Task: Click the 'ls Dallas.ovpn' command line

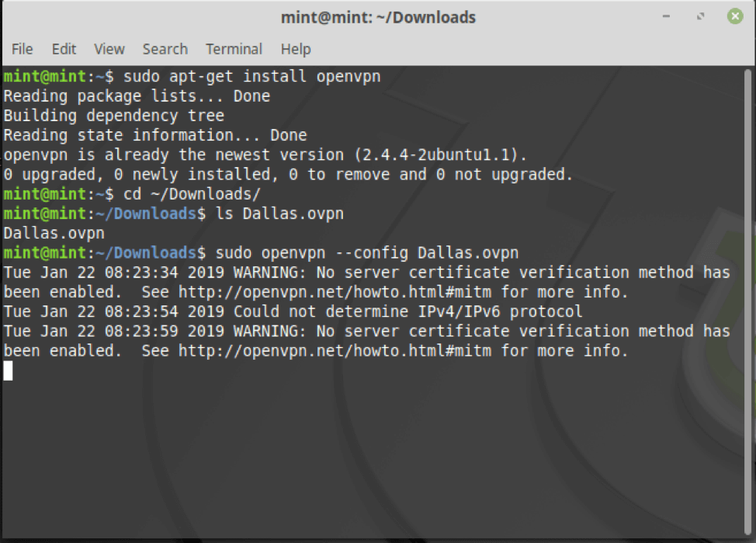Action: tap(279, 214)
